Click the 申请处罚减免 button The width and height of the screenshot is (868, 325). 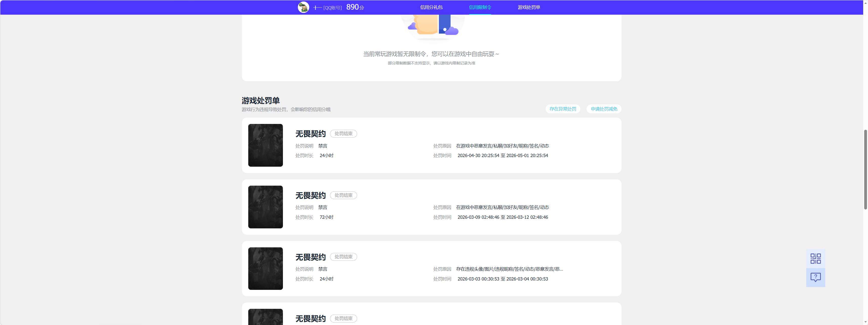(x=604, y=109)
